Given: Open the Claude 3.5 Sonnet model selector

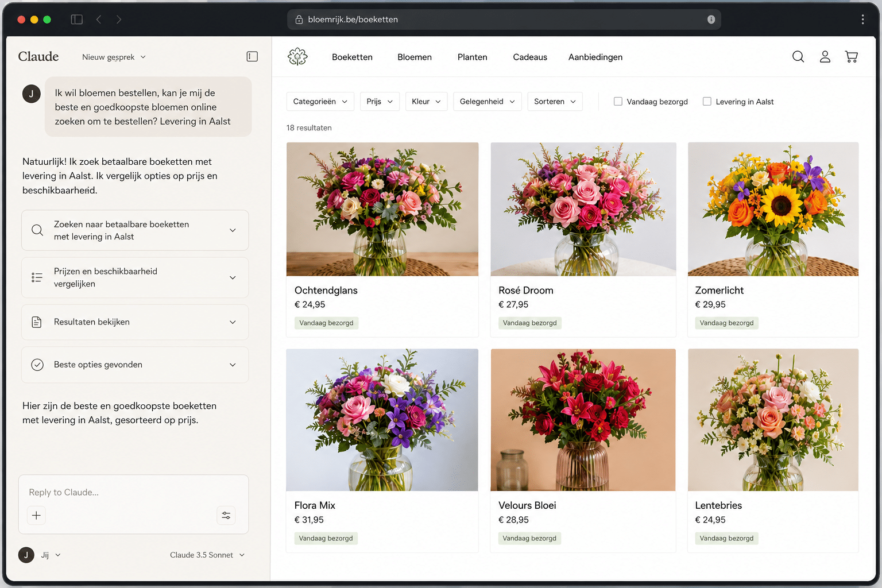Looking at the screenshot, I should (207, 555).
